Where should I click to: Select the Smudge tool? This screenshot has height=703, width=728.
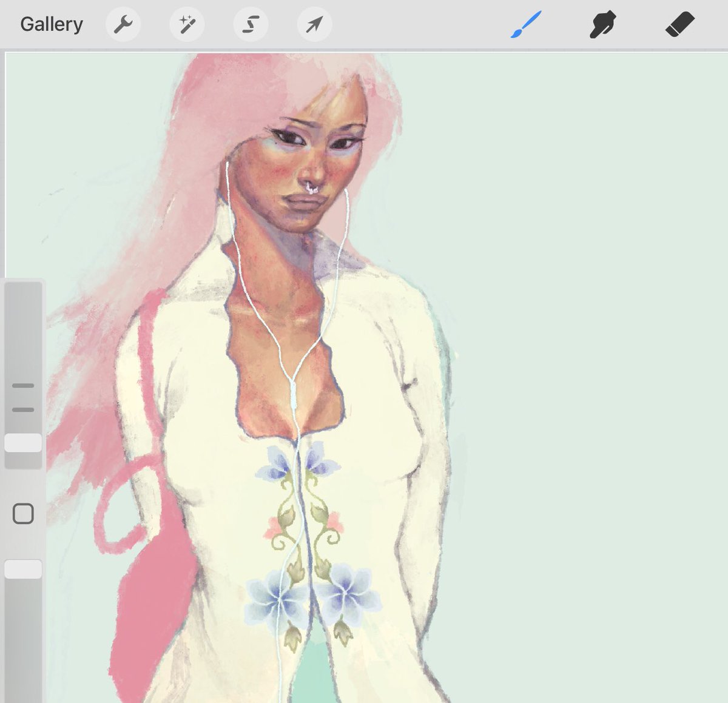[x=602, y=24]
